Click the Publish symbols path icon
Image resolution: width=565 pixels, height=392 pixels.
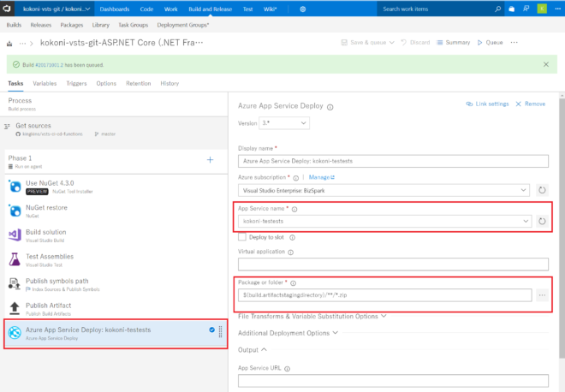point(15,284)
